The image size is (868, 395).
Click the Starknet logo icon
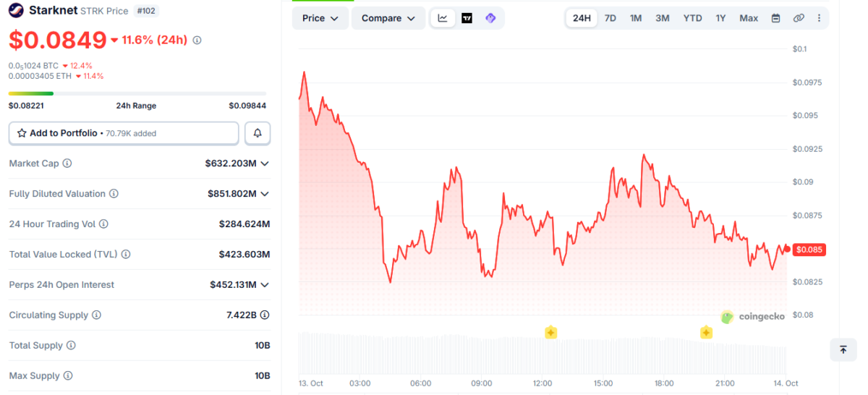click(x=16, y=11)
